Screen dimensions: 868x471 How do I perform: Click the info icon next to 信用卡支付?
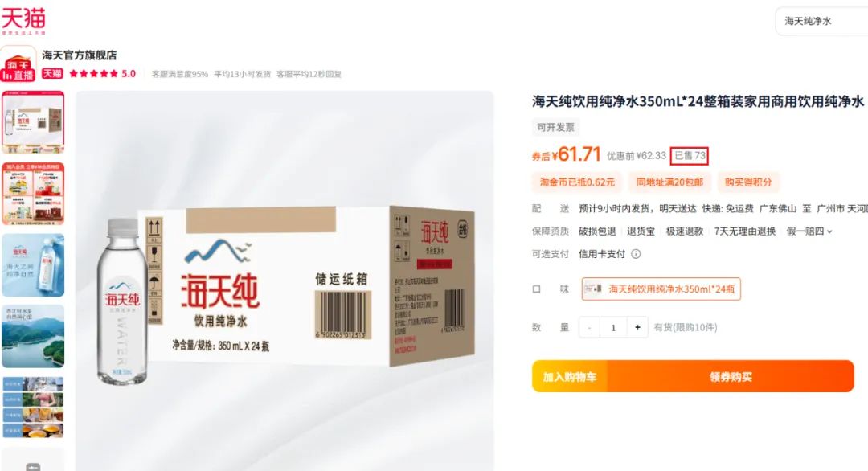pos(636,254)
